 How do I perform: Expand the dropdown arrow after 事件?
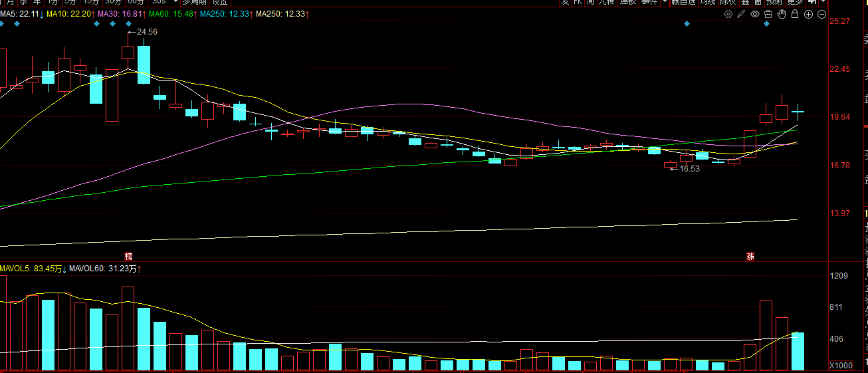[665, 3]
